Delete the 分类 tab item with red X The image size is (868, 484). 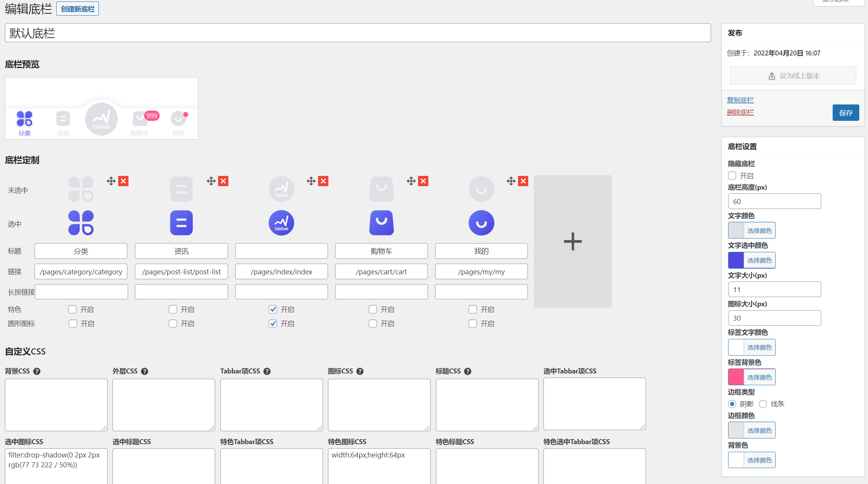point(123,181)
